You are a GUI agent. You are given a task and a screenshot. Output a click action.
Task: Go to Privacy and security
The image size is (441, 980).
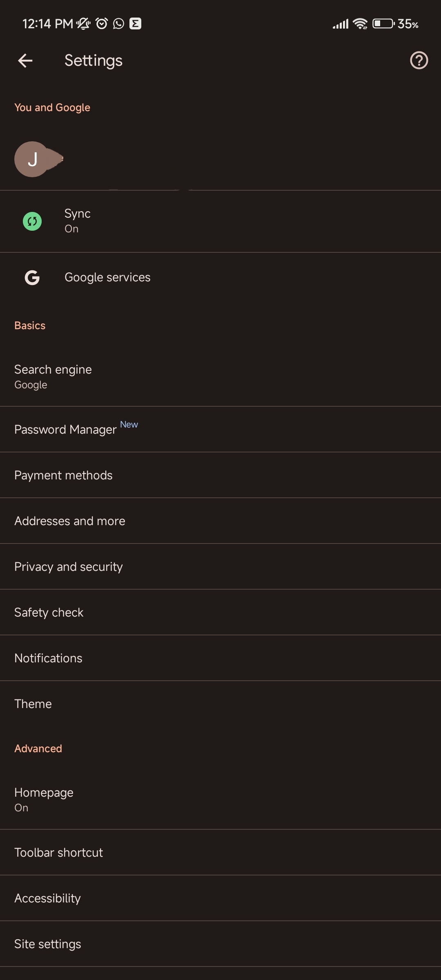(x=69, y=567)
